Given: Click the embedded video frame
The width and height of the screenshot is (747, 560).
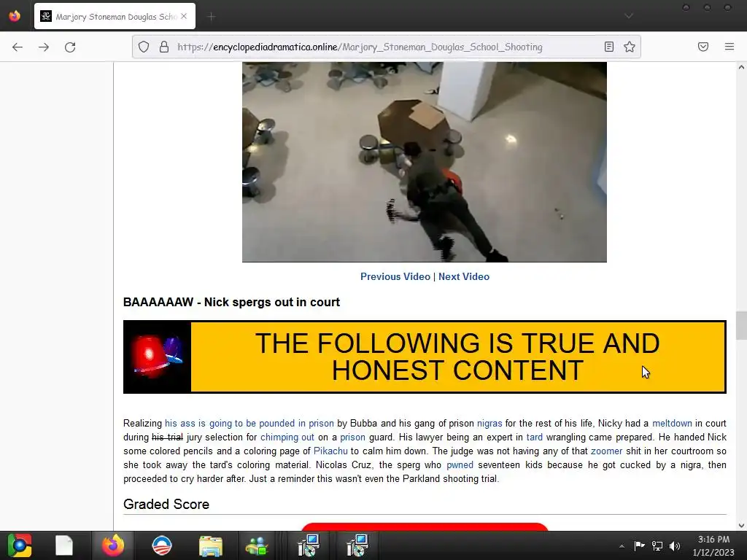Looking at the screenshot, I should point(425,162).
